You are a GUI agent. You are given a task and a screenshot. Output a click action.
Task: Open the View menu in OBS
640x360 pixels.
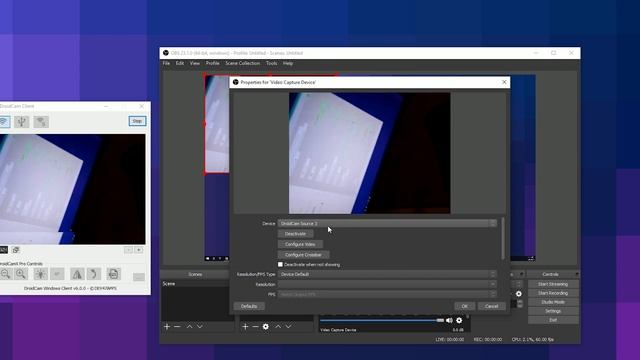coord(195,63)
